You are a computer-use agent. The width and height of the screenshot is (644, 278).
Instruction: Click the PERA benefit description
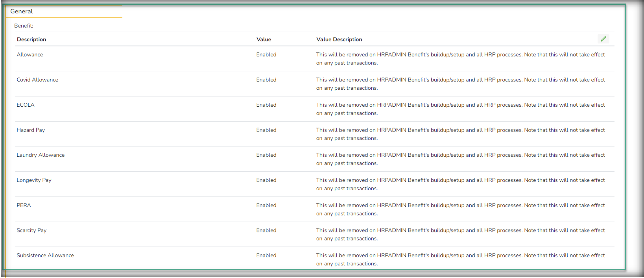pyautogui.click(x=24, y=206)
